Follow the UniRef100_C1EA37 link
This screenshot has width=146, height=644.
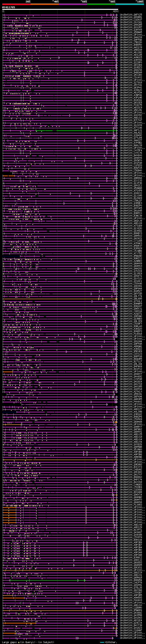[131, 20]
